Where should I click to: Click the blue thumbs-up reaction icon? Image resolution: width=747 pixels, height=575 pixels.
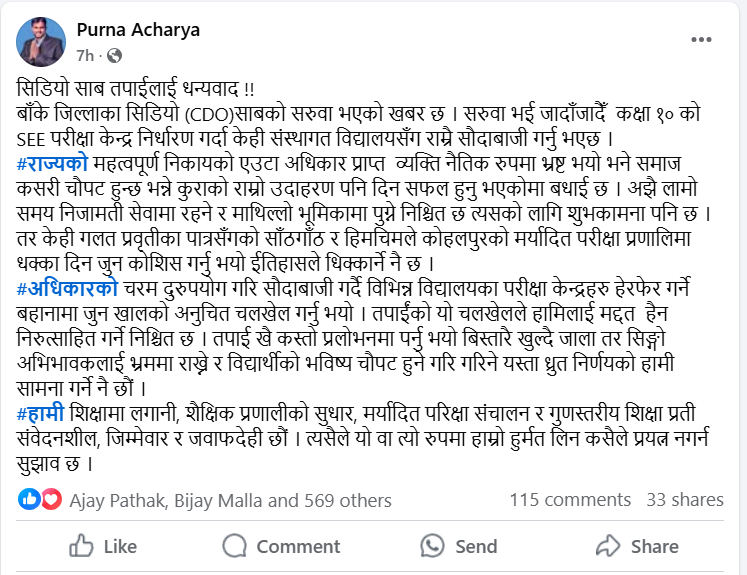coord(29,499)
